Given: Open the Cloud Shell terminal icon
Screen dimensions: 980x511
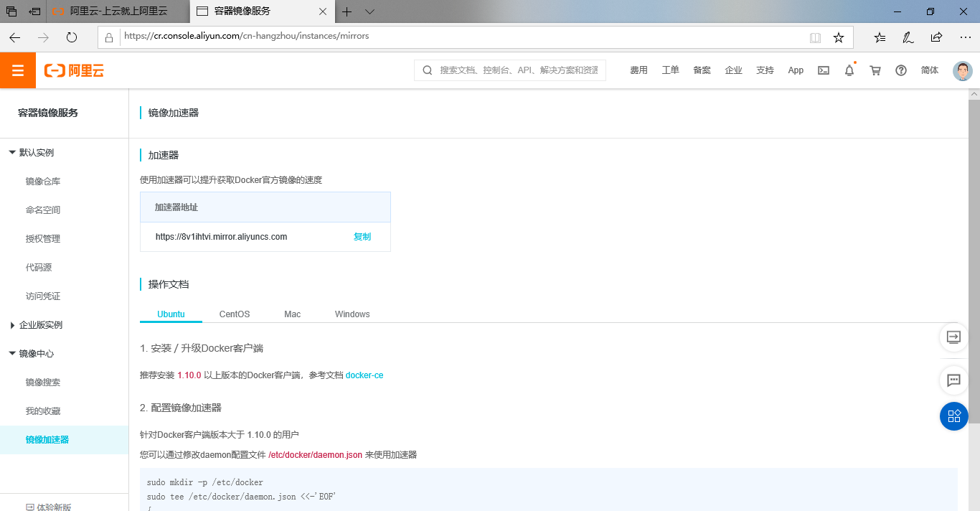Looking at the screenshot, I should click(x=824, y=70).
